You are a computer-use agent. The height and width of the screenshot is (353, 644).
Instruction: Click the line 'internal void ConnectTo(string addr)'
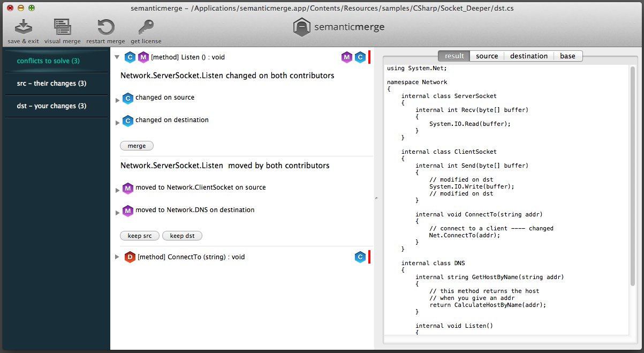479,214
